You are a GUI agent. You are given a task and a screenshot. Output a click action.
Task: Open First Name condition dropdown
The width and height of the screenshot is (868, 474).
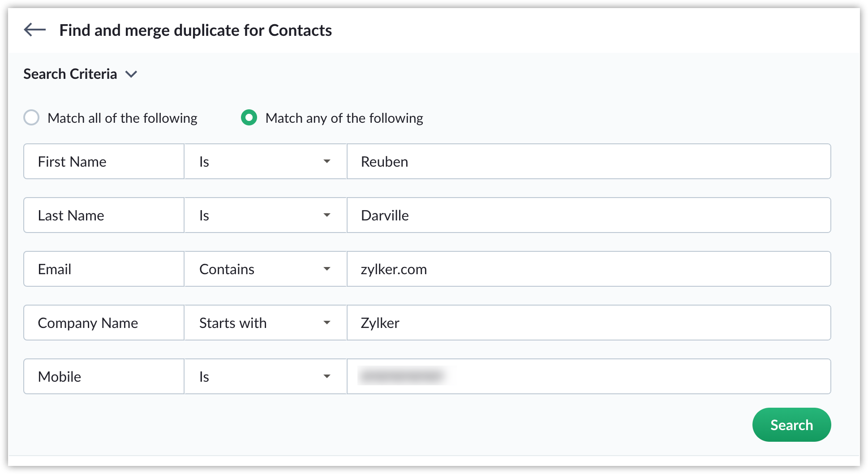tap(265, 162)
